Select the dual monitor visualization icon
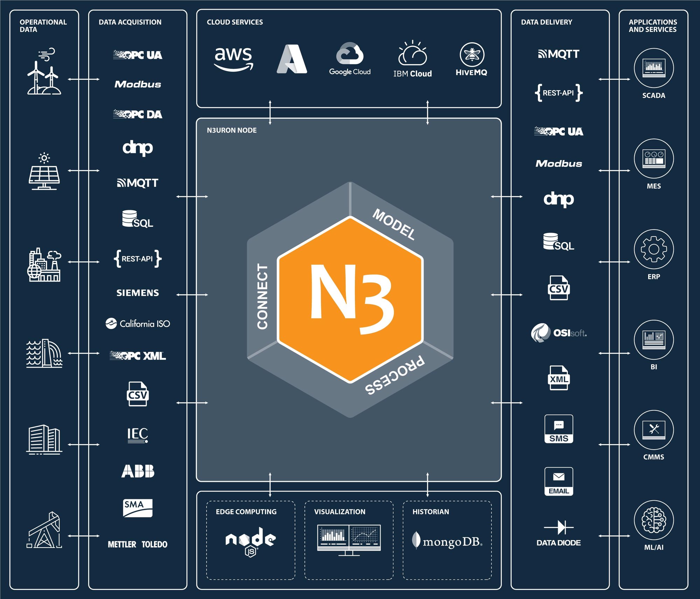The width and height of the screenshot is (700, 599). coord(349,540)
